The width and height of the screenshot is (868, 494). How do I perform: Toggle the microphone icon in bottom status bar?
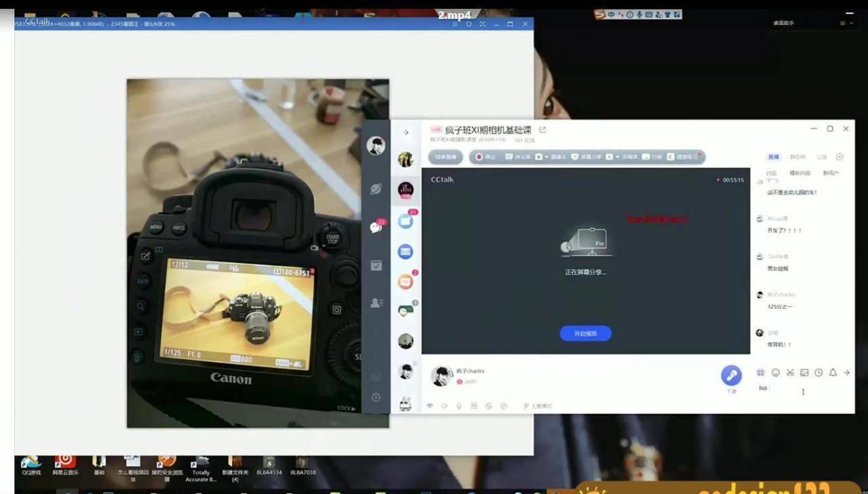(459, 406)
